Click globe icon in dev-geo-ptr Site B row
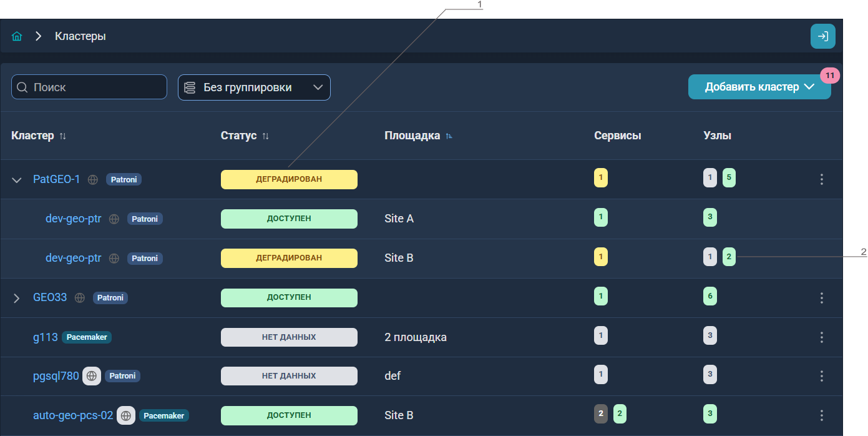Viewport: 868px width, 436px height. pos(114,258)
